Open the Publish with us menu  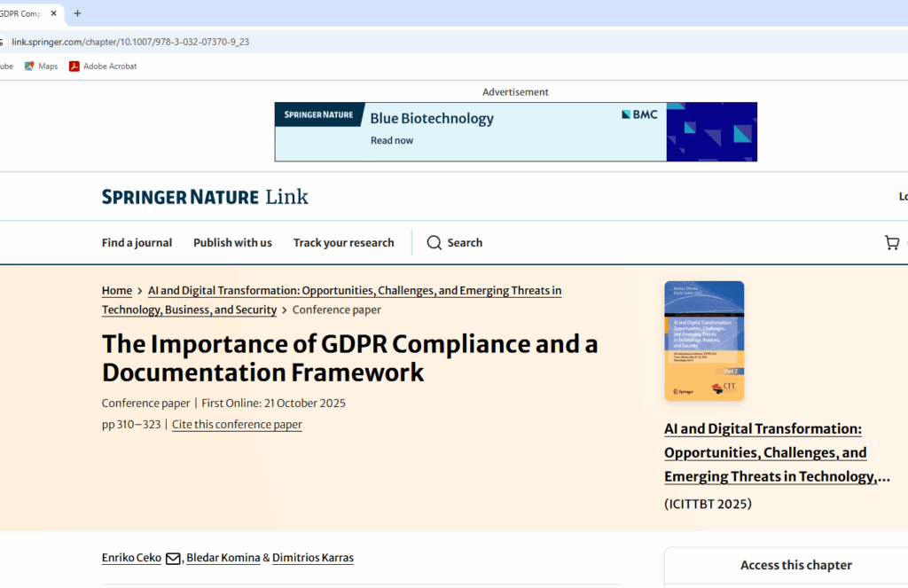pyautogui.click(x=232, y=243)
